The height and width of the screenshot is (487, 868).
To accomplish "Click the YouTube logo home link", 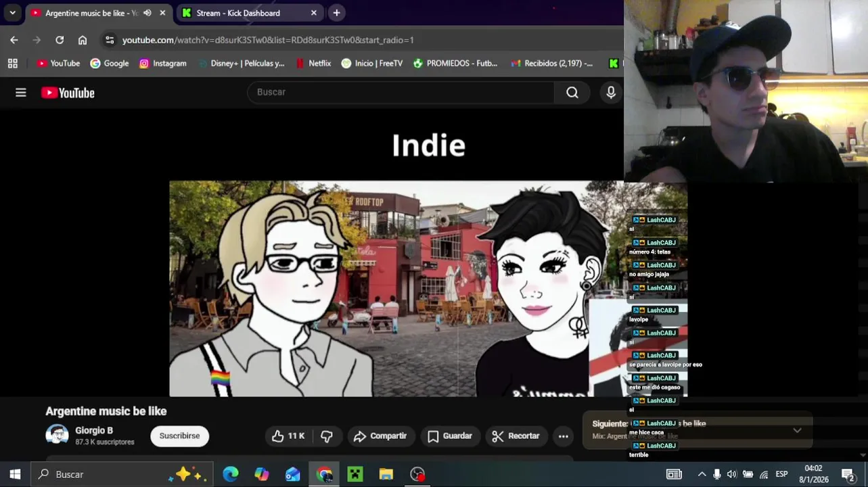I will pos(68,93).
